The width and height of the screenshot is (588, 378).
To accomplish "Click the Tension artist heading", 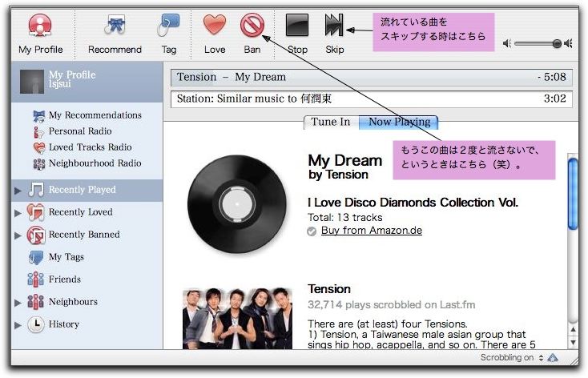I will pyautogui.click(x=329, y=289).
